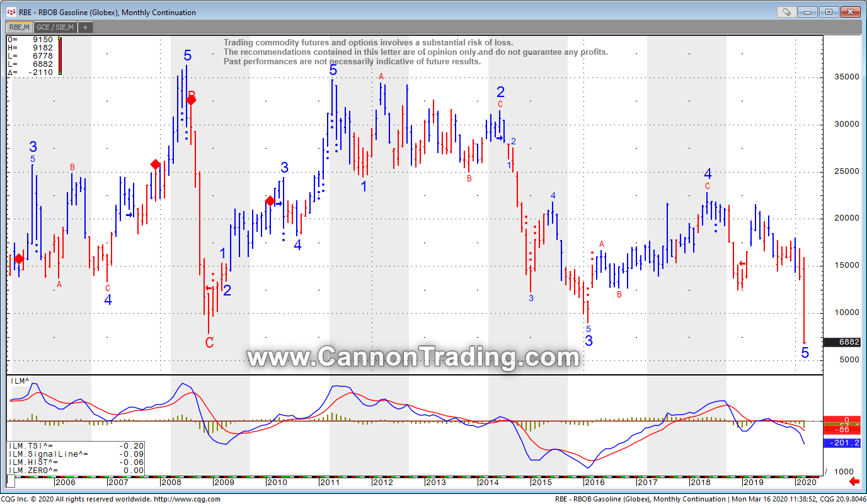Click the red diamond marker at 2008 peak
The height and width of the screenshot is (504, 867).
pyautogui.click(x=191, y=100)
